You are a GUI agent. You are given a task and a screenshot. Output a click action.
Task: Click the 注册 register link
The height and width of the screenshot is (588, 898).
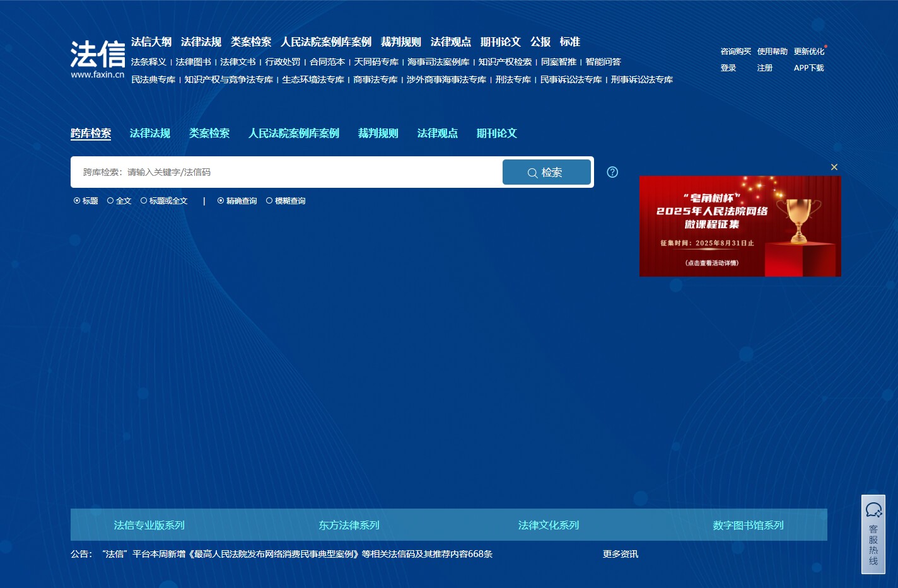tap(765, 68)
